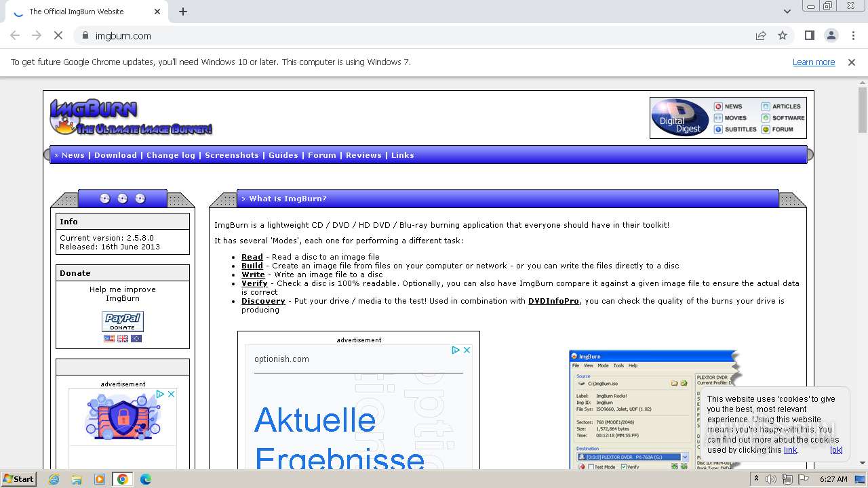Viewport: 868px width, 488px height.
Task: Follow the Build mode link
Action: coord(252,266)
